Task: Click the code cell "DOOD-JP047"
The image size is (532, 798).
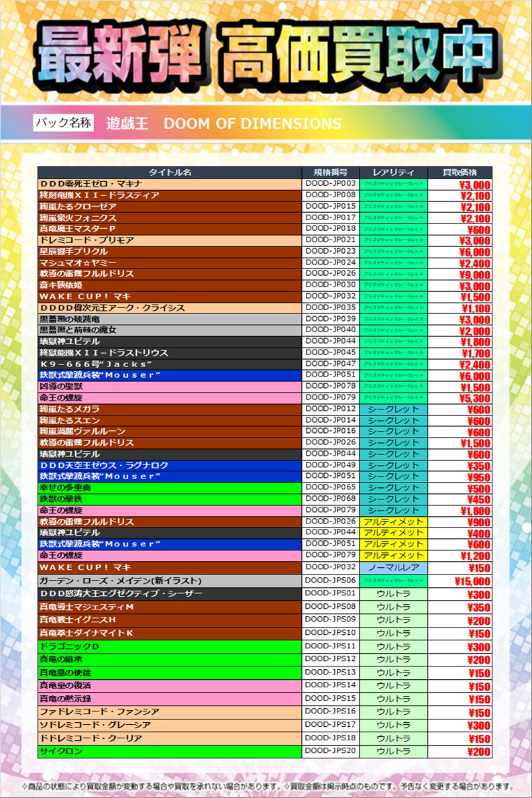Action: coord(331,364)
